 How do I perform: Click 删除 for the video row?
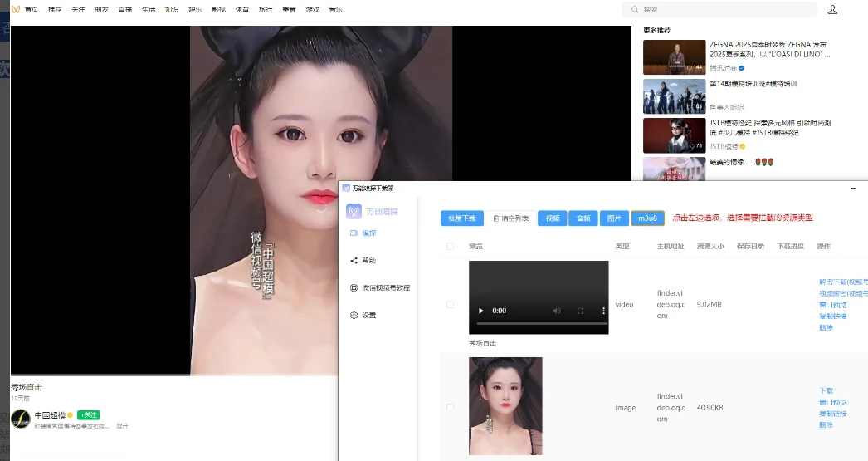coord(826,327)
